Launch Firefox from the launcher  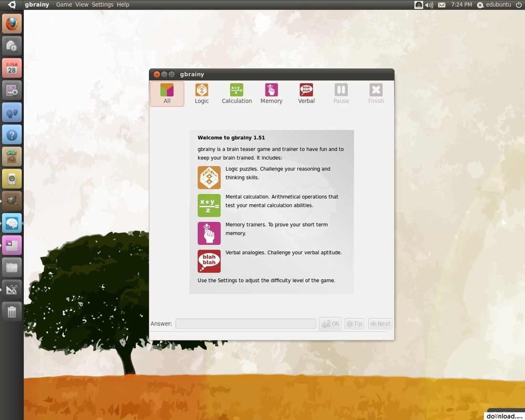(12, 24)
